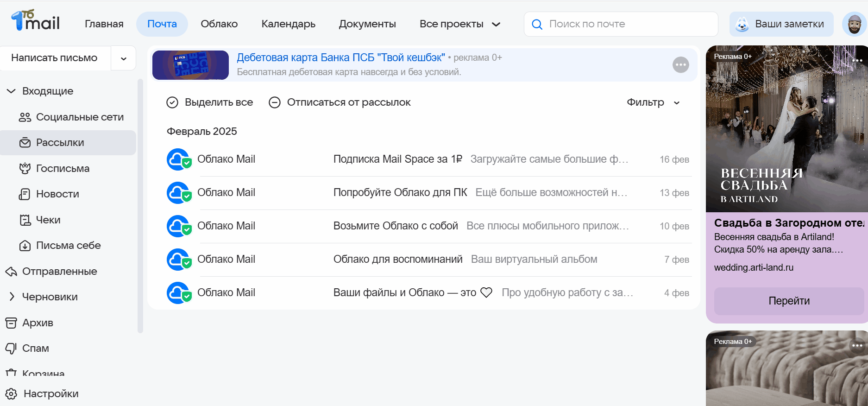Click the Письма себе download icon
The image size is (868, 406).
pyautogui.click(x=25, y=246)
